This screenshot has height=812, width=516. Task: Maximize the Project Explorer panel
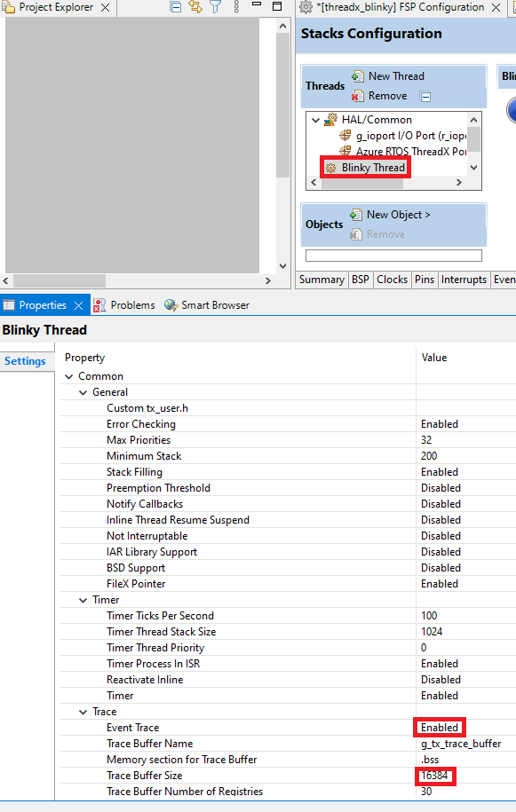277,6
